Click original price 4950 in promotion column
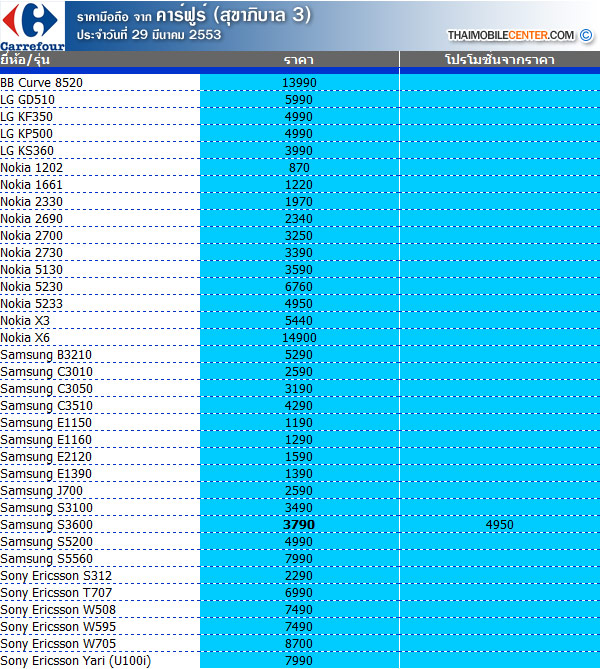This screenshot has height=669, width=600. coord(499,525)
